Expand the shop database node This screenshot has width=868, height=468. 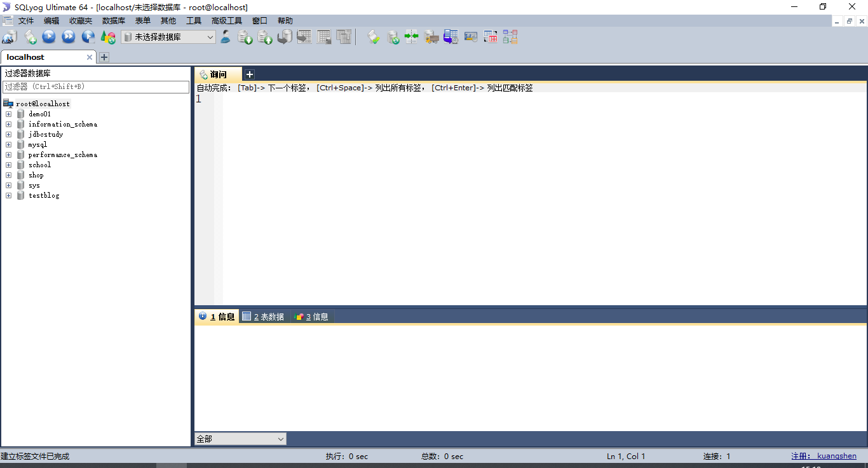8,175
